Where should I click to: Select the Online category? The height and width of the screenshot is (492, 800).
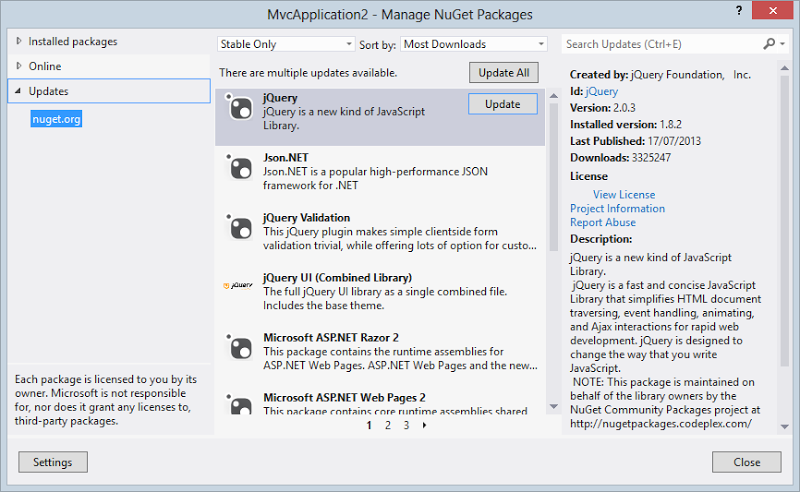[45, 66]
